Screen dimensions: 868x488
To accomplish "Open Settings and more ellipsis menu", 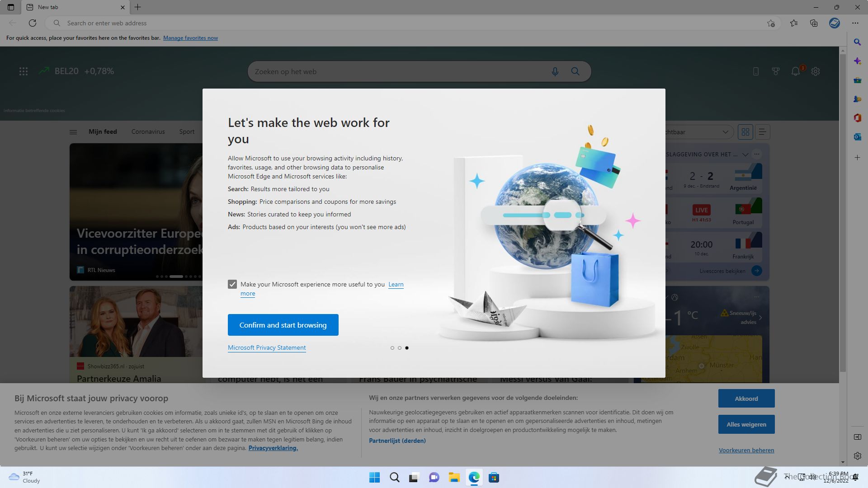I will pos(855,23).
